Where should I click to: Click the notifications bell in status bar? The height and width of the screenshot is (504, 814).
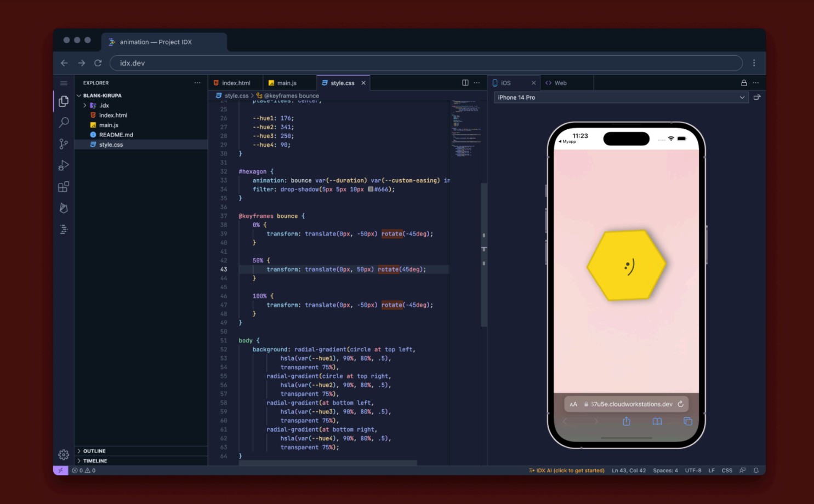coord(756,470)
